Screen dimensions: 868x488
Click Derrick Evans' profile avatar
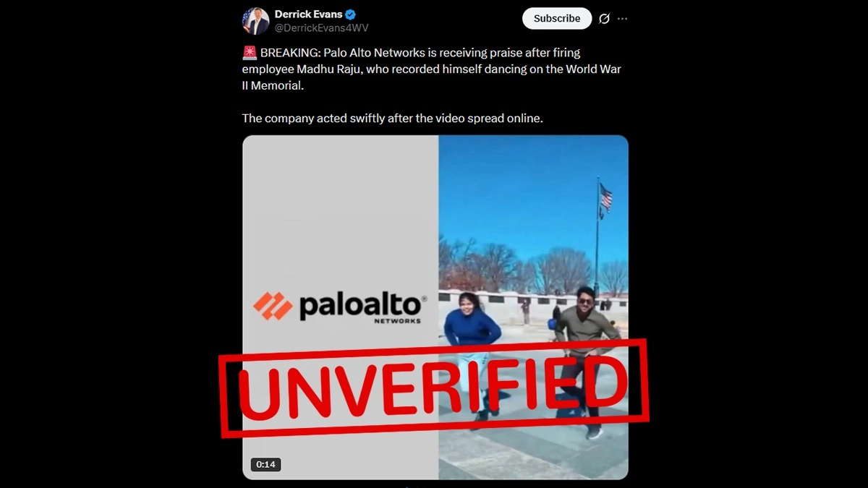255,21
